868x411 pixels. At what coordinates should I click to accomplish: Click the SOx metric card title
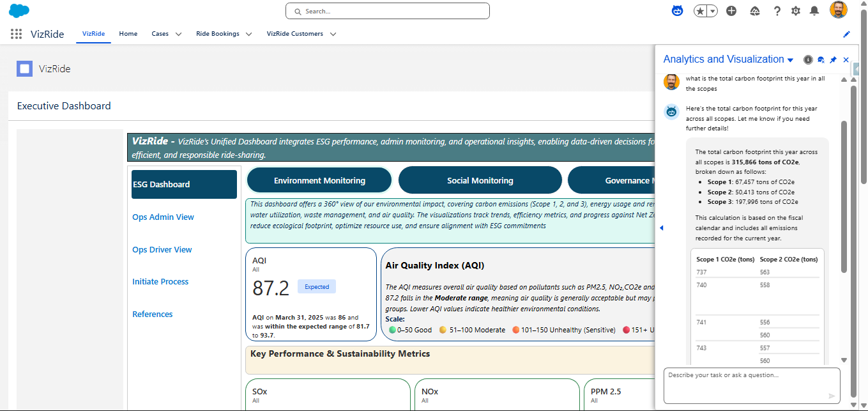coord(260,391)
